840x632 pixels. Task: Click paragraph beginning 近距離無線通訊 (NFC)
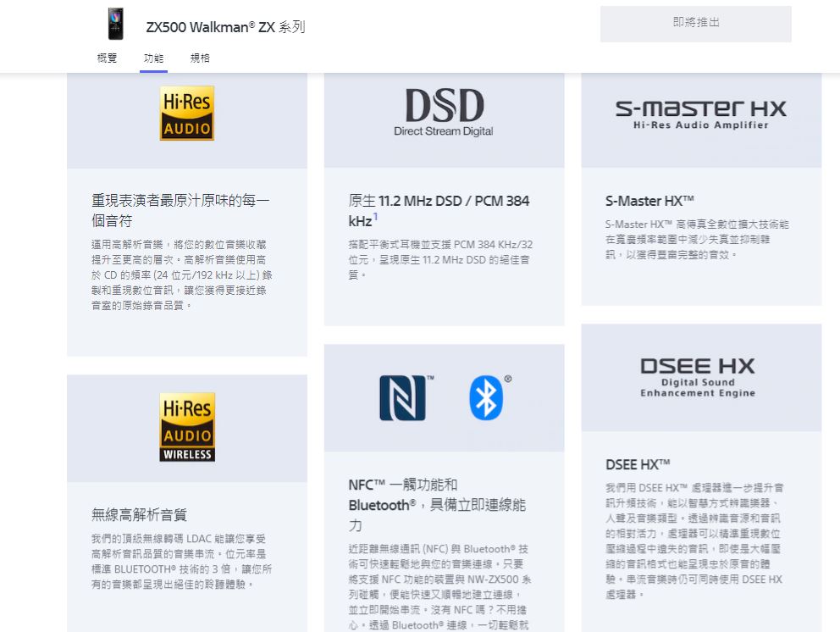(x=439, y=586)
